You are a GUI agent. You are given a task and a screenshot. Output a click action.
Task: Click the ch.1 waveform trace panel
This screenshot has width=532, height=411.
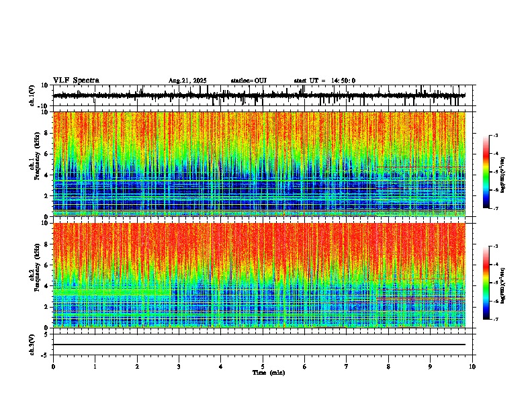pyautogui.click(x=263, y=95)
